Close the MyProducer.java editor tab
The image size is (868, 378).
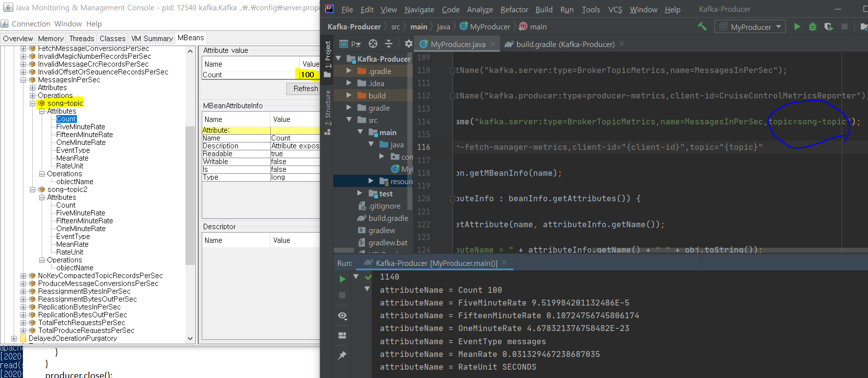[x=493, y=44]
